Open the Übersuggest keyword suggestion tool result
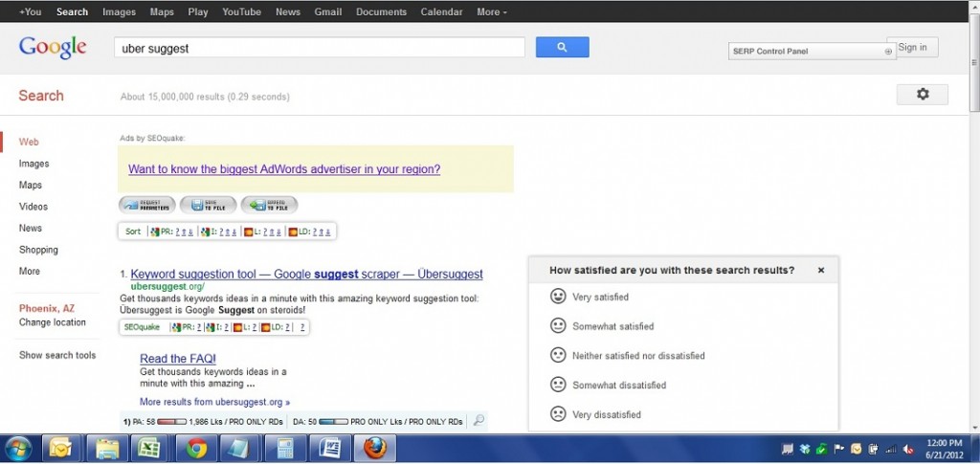This screenshot has width=980, height=464. pos(307,275)
